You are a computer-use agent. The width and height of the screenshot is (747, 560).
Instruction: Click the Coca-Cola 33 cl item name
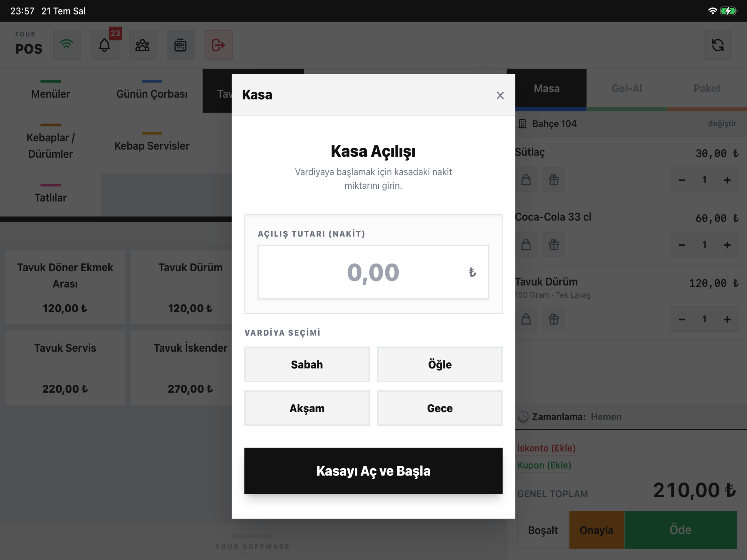pos(553,217)
